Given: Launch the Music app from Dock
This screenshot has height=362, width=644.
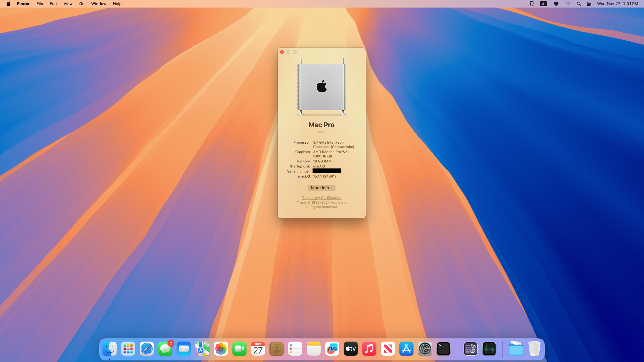Looking at the screenshot, I should click(369, 349).
